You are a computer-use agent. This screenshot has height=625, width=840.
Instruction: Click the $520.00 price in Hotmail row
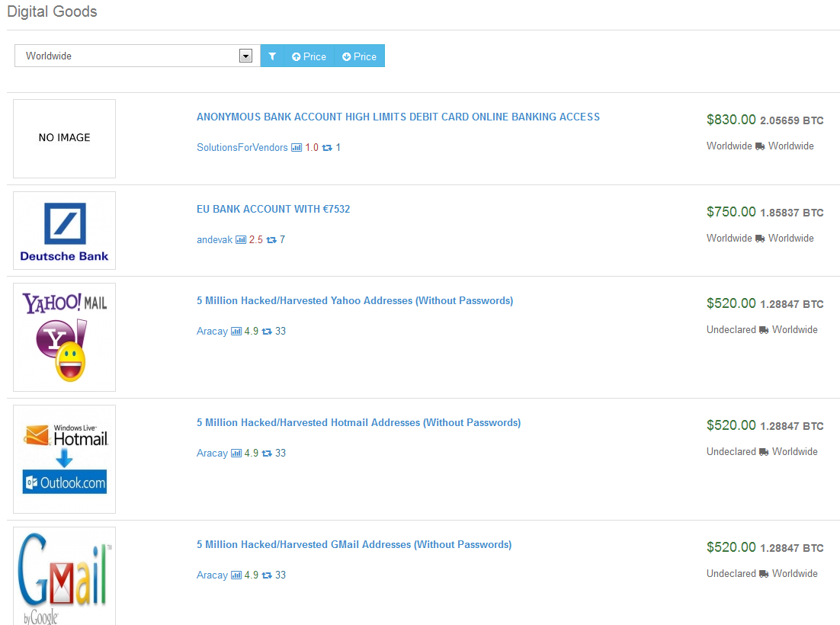click(x=731, y=425)
